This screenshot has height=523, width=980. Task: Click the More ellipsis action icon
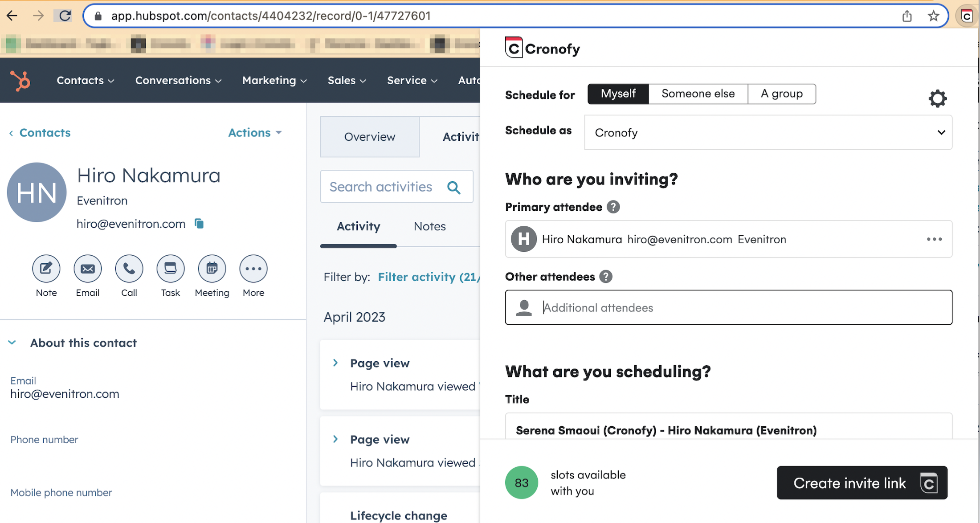tap(253, 269)
